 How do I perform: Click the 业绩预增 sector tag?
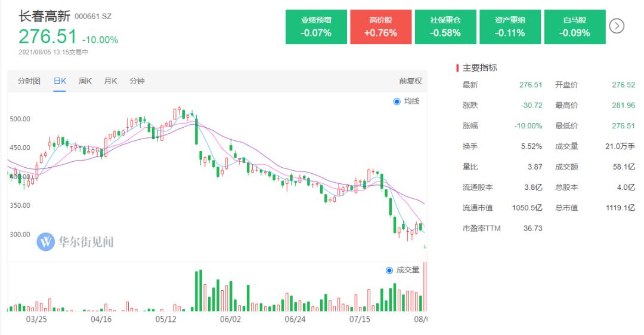[x=316, y=27]
